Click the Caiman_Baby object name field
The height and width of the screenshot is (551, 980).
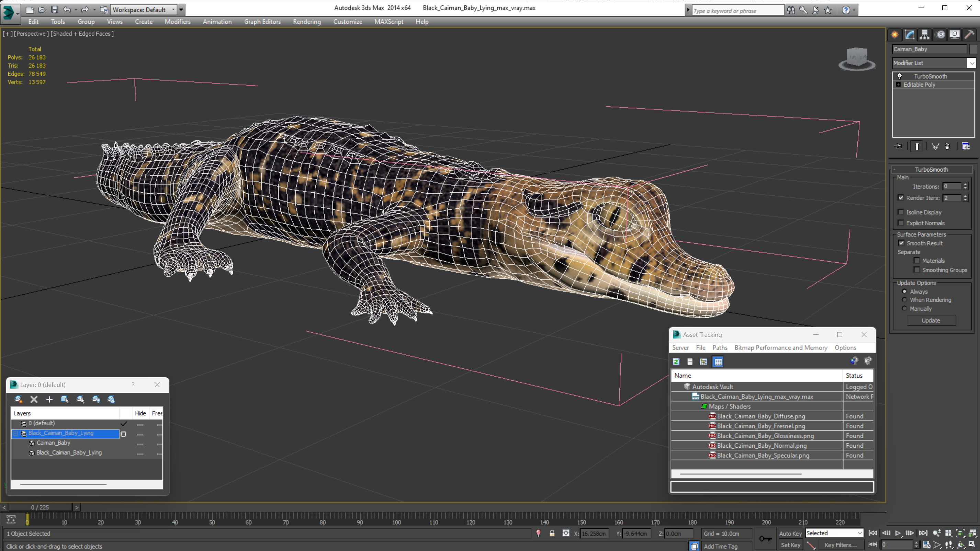(x=930, y=49)
